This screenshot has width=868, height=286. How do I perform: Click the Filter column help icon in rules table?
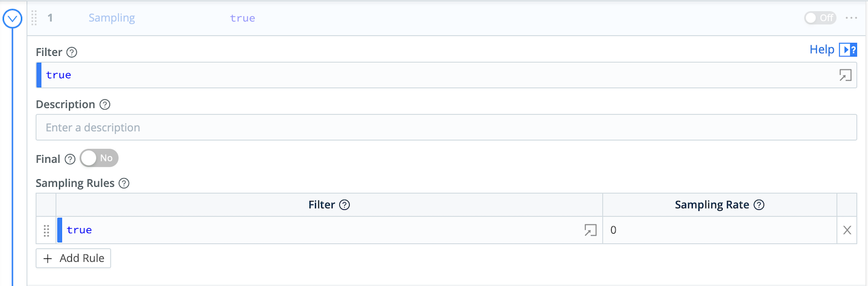(x=345, y=205)
